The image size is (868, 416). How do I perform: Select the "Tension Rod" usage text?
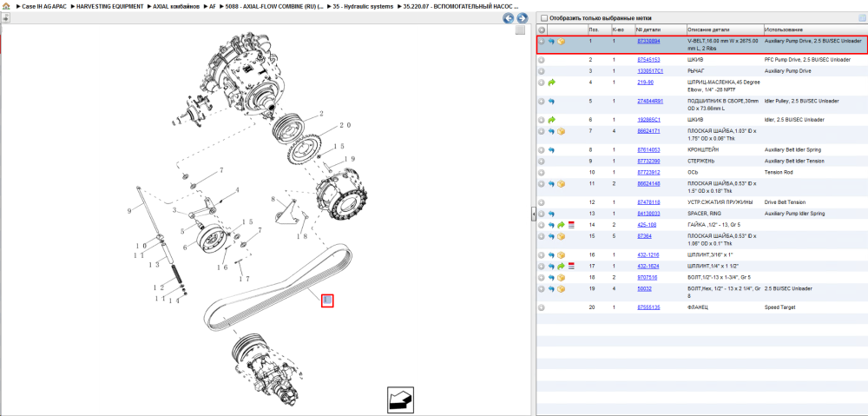[x=777, y=172]
